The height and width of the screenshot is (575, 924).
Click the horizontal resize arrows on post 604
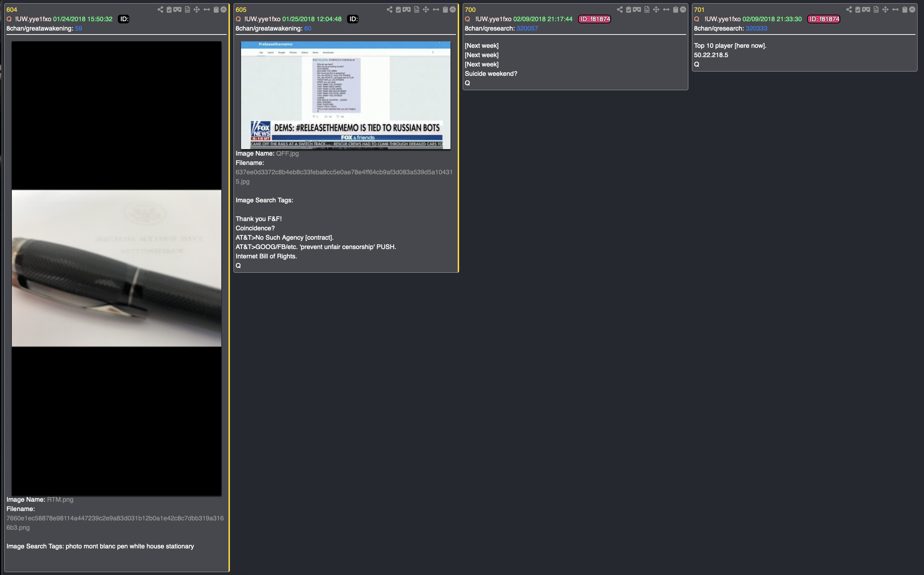coord(207,9)
